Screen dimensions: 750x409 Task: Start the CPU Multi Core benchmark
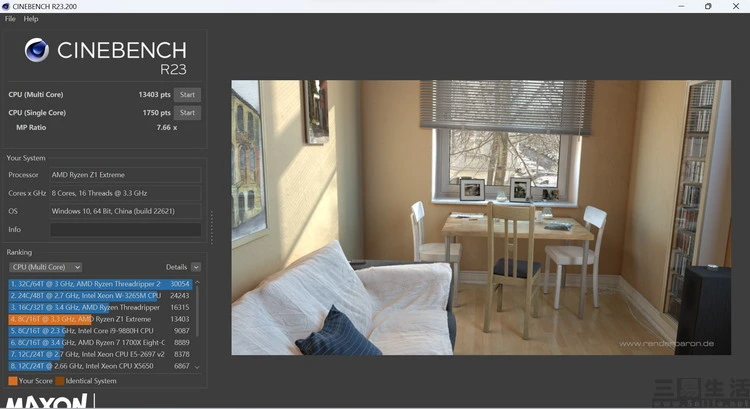point(187,95)
